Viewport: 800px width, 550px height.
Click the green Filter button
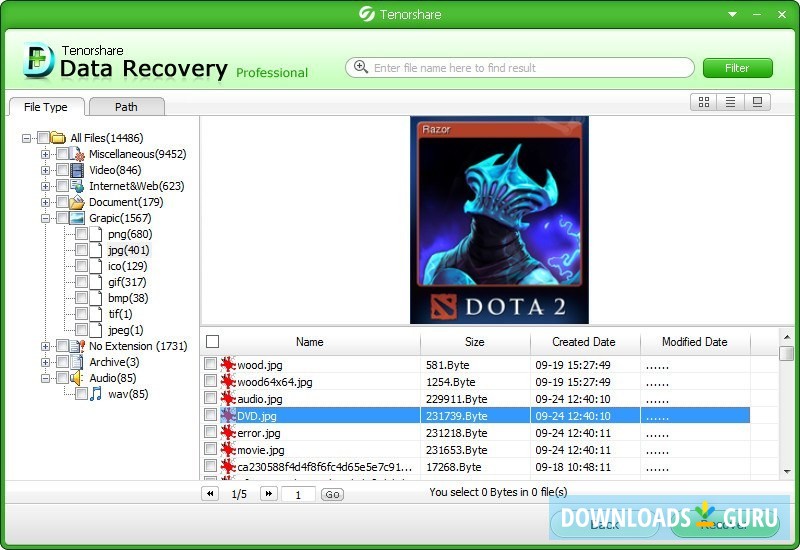[737, 68]
